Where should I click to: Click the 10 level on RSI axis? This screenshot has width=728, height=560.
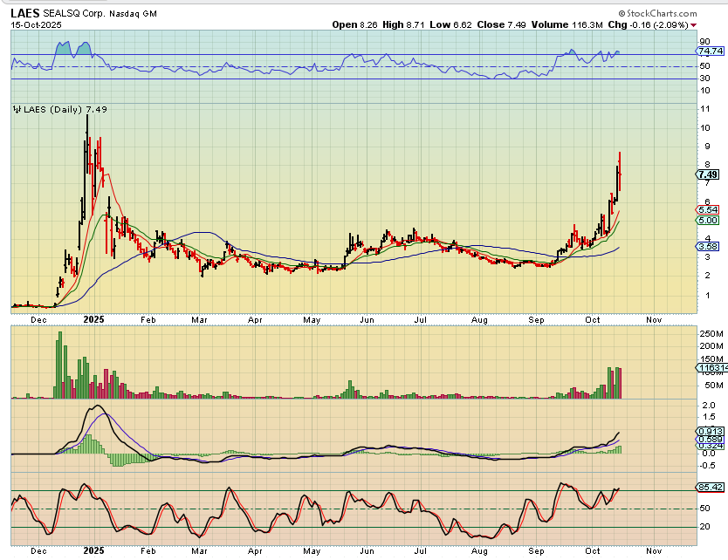[704, 90]
